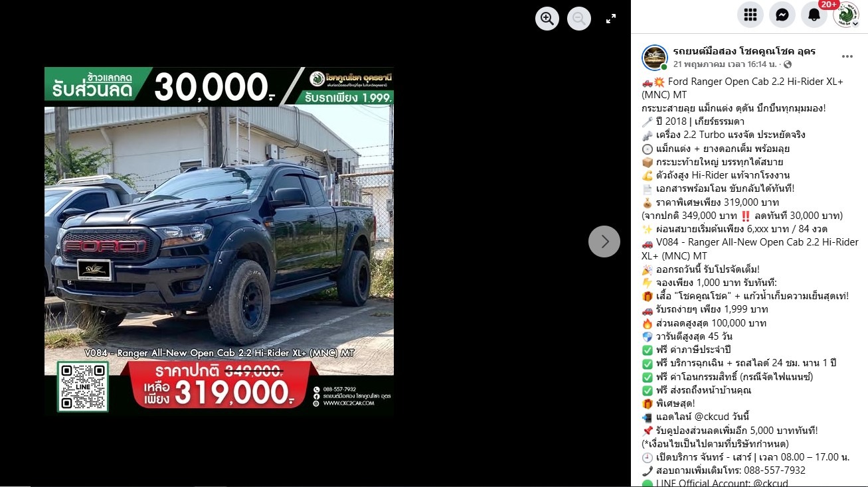Open รถยนต์มือสอง โชคคุณโชค อุดร page name
The width and height of the screenshot is (868, 487).
(744, 51)
